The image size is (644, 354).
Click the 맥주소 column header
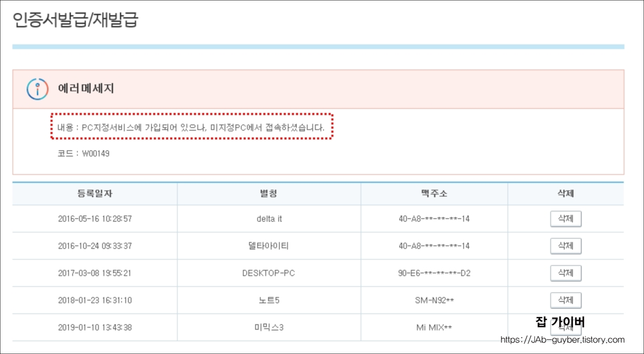coord(434,193)
